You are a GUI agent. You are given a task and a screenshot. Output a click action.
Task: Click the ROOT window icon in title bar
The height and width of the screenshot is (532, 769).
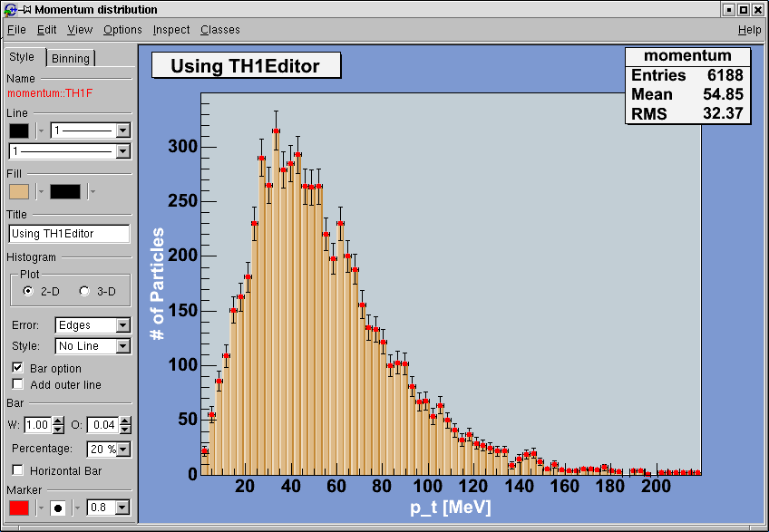(10, 9)
